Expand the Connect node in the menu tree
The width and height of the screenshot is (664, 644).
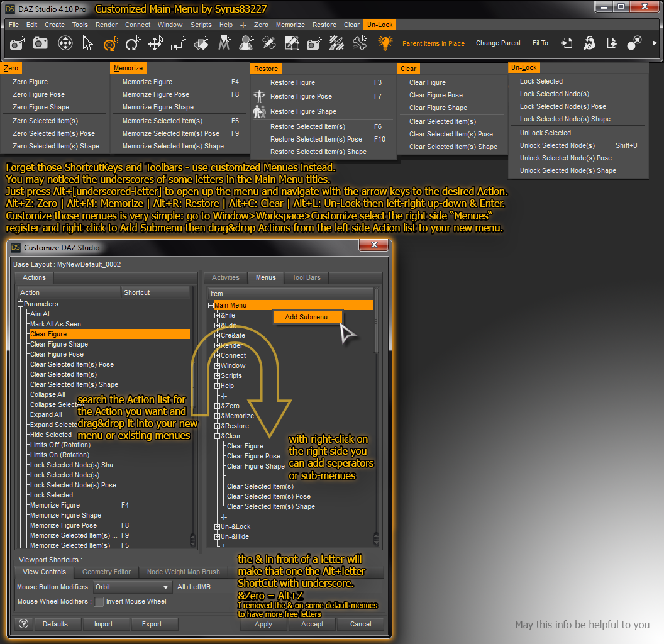tap(217, 355)
